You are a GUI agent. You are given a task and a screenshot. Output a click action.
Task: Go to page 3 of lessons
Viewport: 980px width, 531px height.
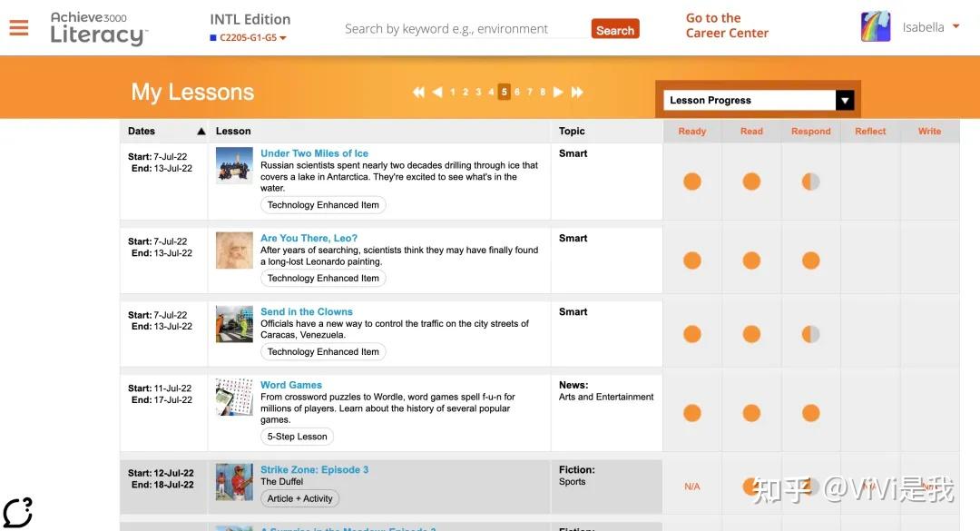click(478, 92)
